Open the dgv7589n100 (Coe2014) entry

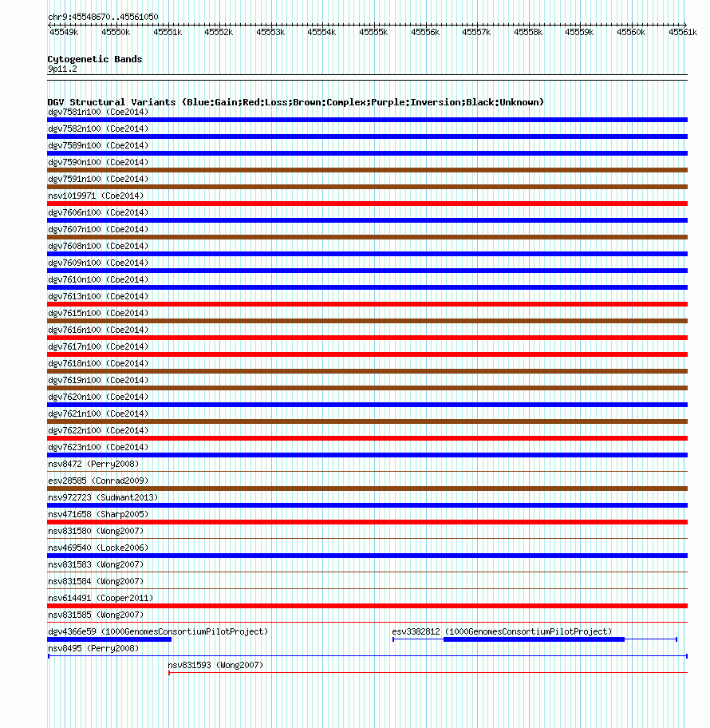point(98,145)
